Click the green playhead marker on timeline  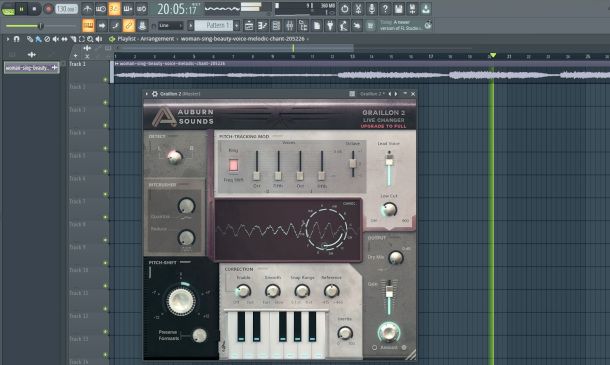pyautogui.click(x=493, y=56)
